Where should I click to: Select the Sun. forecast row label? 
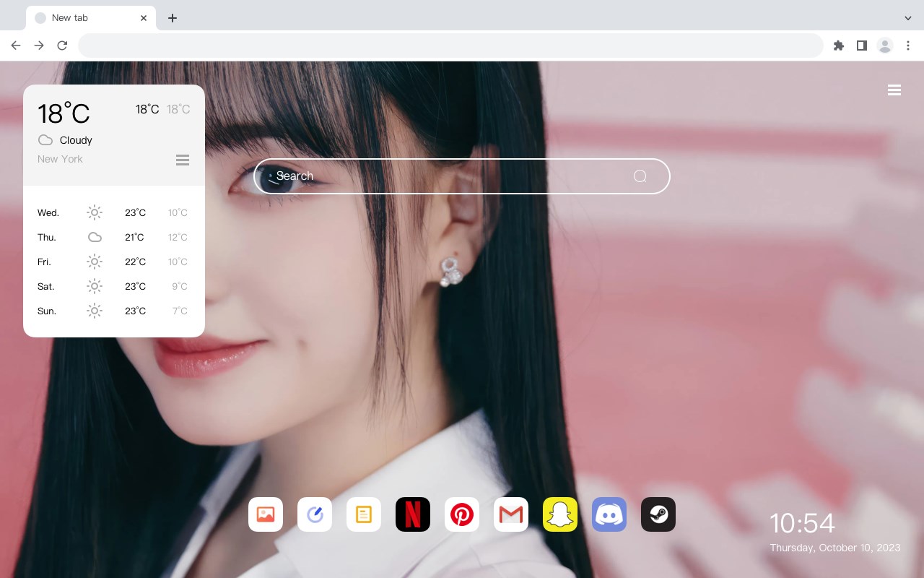(x=47, y=311)
